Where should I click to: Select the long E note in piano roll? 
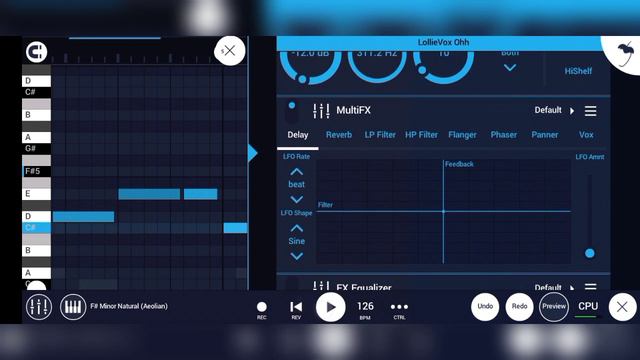coord(149,194)
